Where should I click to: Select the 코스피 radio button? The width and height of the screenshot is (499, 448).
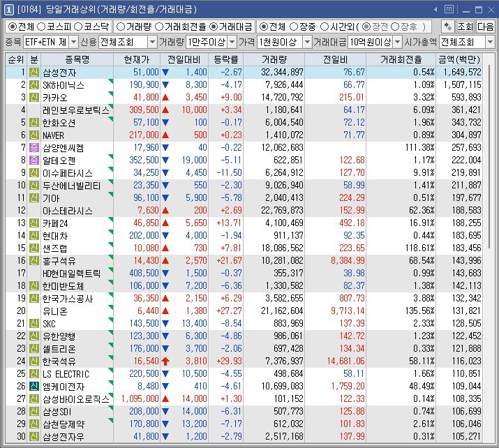tap(41, 27)
